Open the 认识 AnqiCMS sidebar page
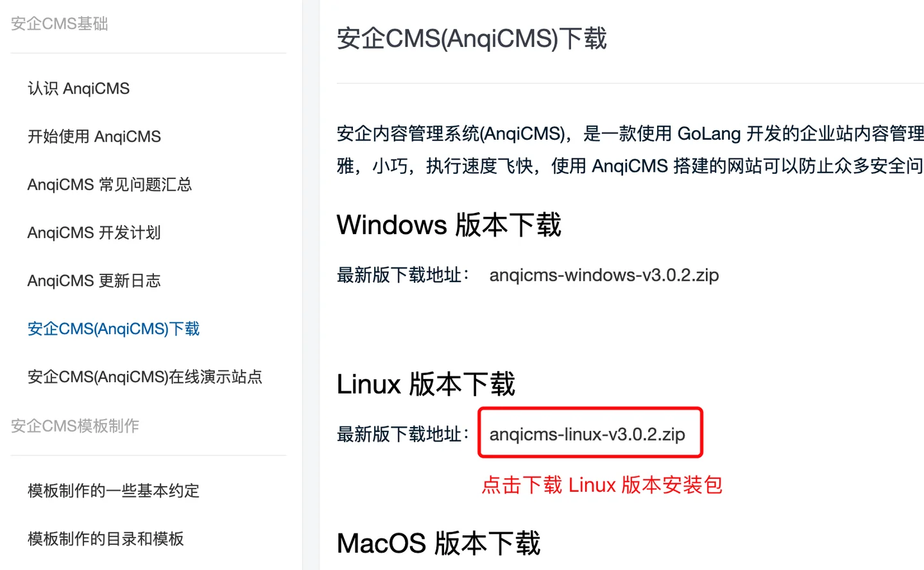Screen dimensions: 924x570 point(78,88)
